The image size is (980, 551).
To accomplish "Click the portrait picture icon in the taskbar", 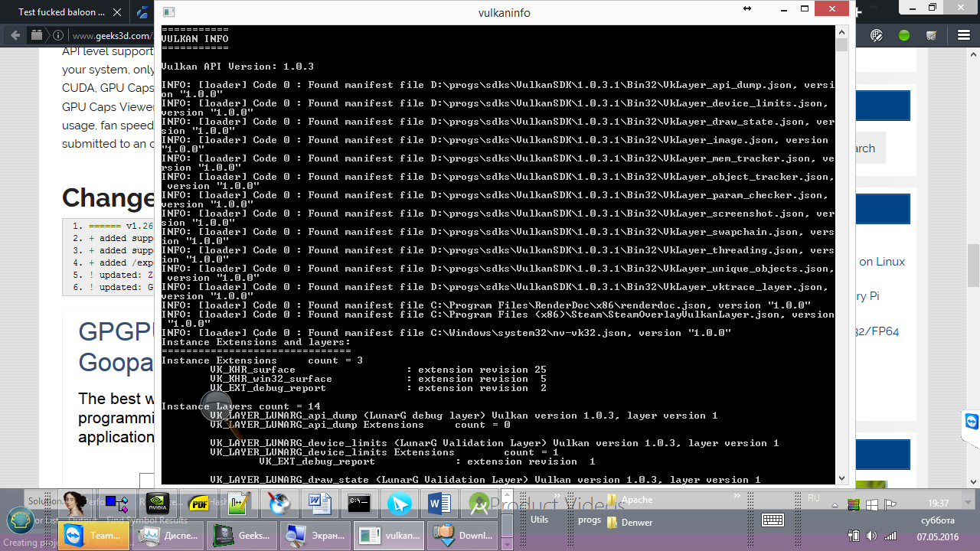I will pos(76,504).
